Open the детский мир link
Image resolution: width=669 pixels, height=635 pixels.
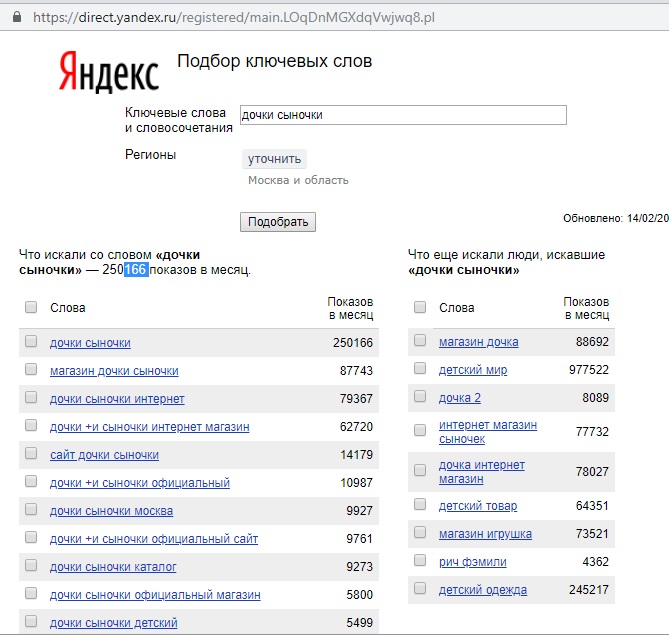(x=473, y=370)
